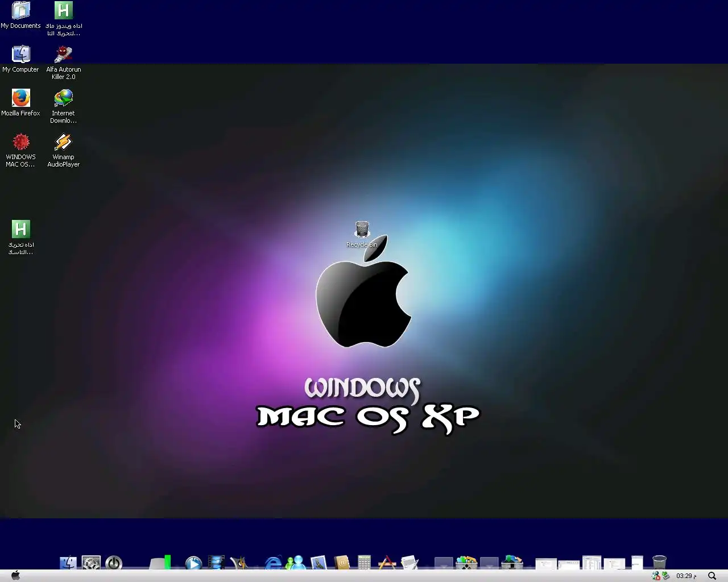Launch Mozilla Firefox from the desktop
This screenshot has width=728, height=582.
[20, 103]
